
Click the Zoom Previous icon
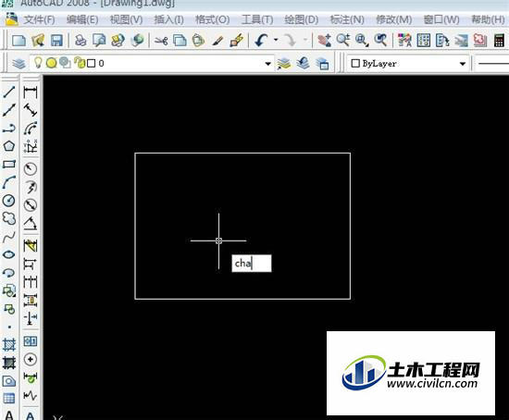pyautogui.click(x=380, y=41)
